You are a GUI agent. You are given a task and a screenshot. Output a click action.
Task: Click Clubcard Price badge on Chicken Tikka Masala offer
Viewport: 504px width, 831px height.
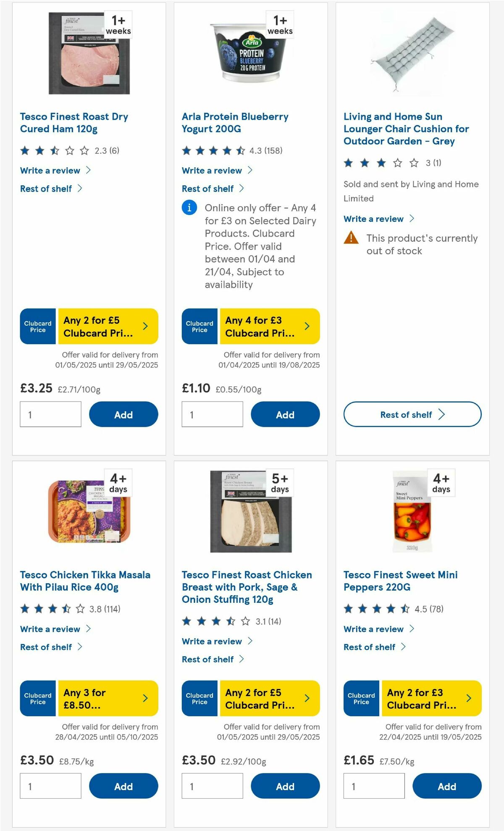coord(37,698)
